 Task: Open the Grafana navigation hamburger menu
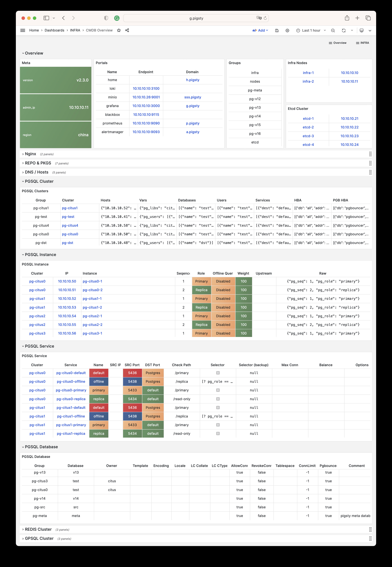(x=23, y=30)
